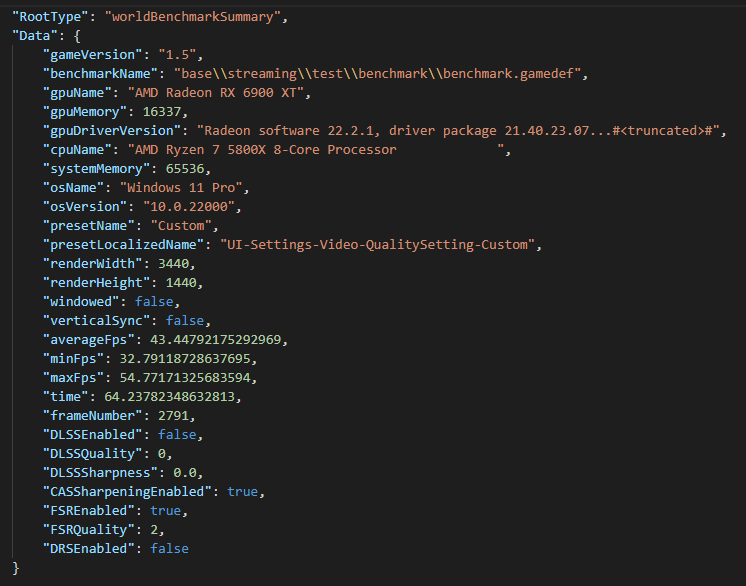Click the DLSSSharpness value 0.0

pos(185,473)
